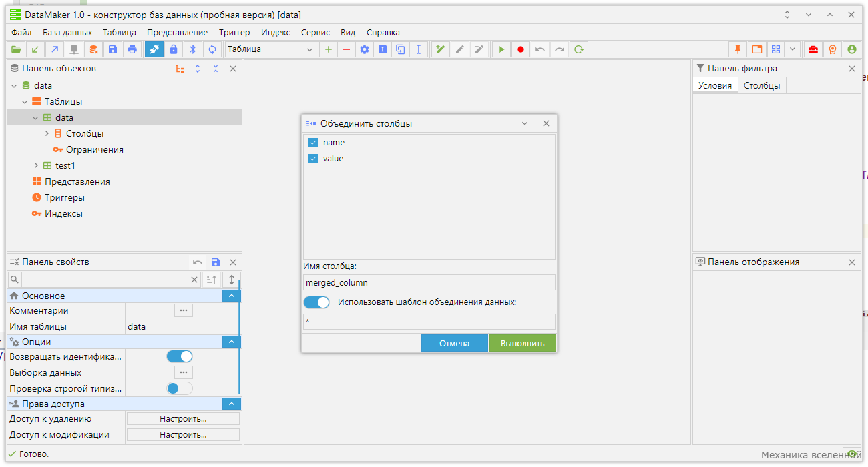Toggle the highlighted connection plug icon

pos(154,49)
